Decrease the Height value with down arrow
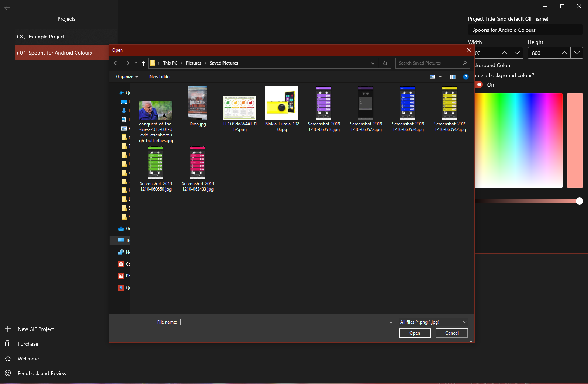 tap(577, 53)
